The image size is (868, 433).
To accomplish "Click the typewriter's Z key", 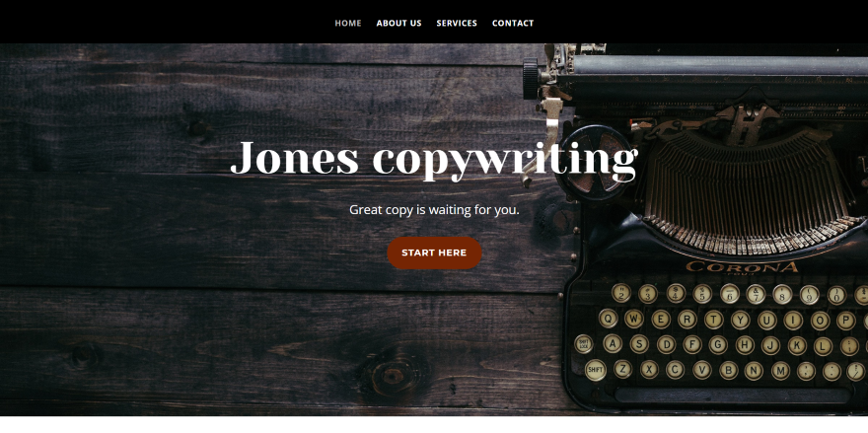I will click(622, 369).
